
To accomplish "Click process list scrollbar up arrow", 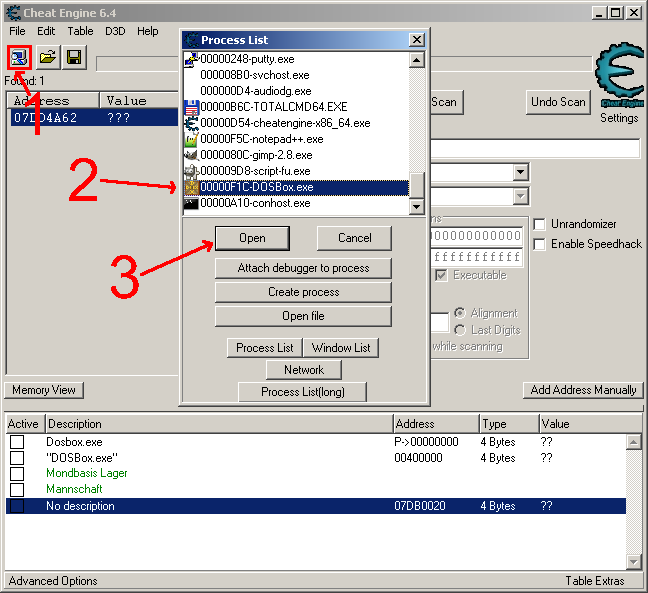I will click(417, 60).
